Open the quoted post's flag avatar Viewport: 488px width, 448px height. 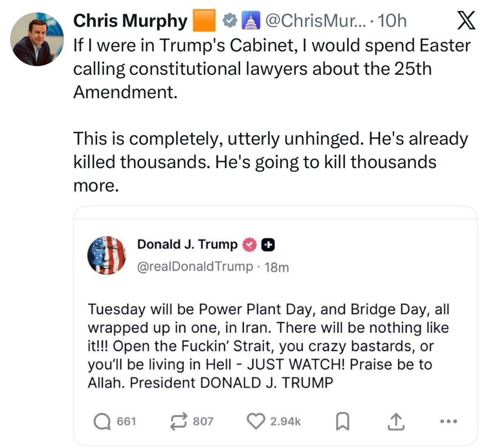coord(106,256)
